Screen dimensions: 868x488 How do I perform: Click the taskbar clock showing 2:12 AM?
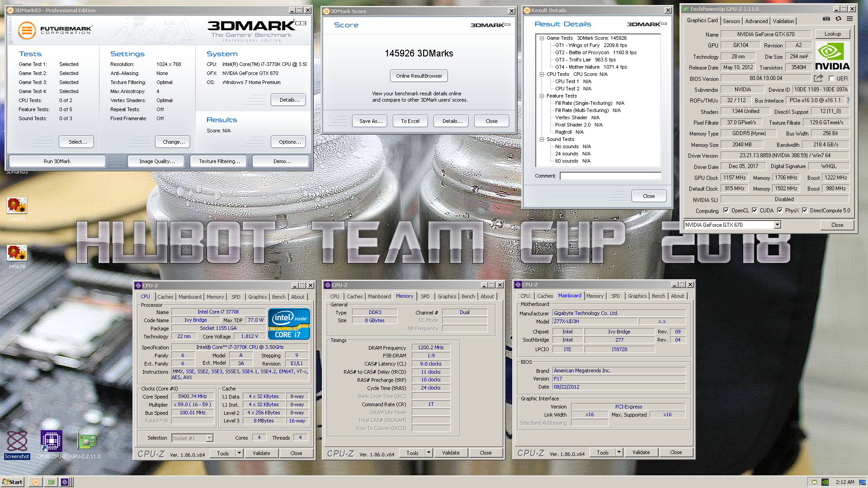(x=844, y=482)
